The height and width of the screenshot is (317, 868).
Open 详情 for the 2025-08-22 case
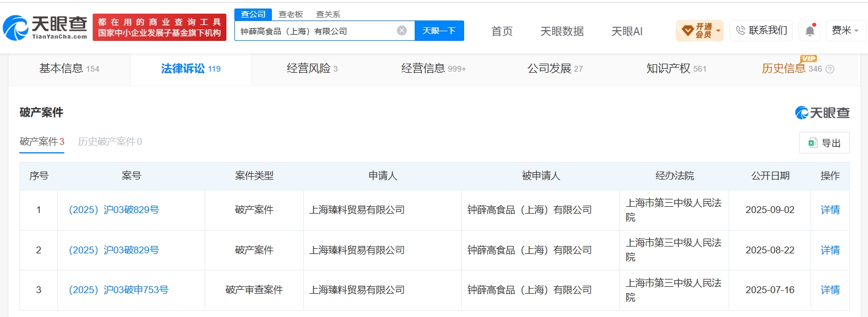(830, 250)
